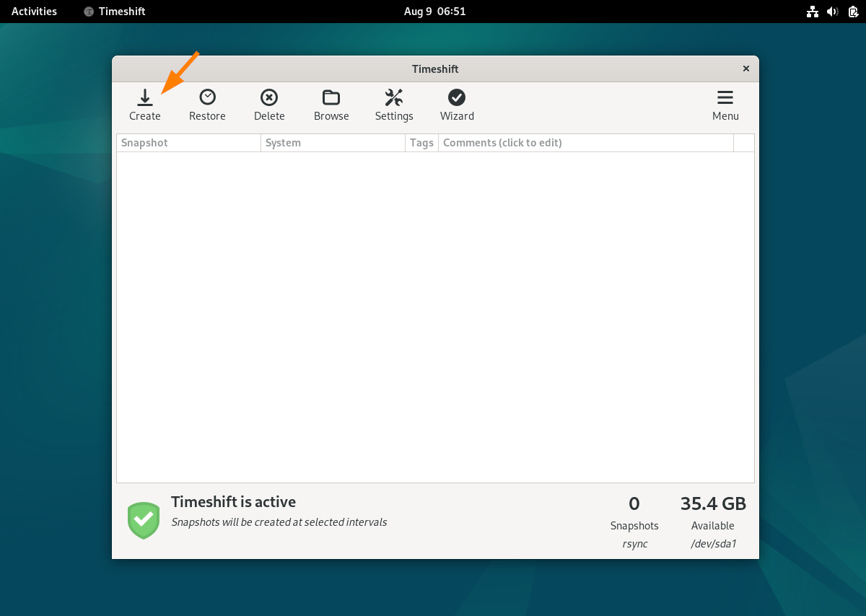The width and height of the screenshot is (866, 616).
Task: Open the Activities overview
Action: click(34, 12)
